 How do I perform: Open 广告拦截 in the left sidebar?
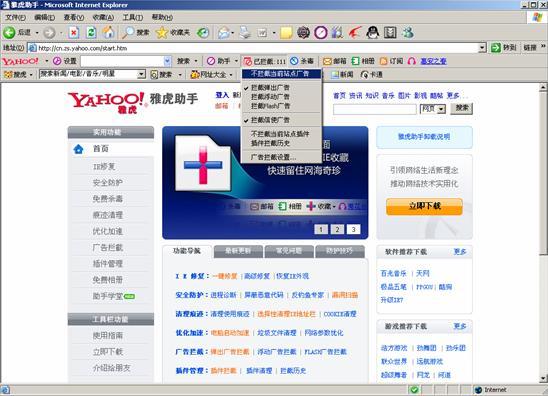click(x=108, y=247)
